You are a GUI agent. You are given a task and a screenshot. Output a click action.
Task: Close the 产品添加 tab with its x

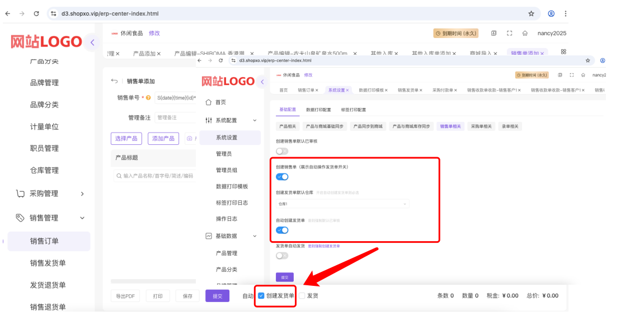158,54
